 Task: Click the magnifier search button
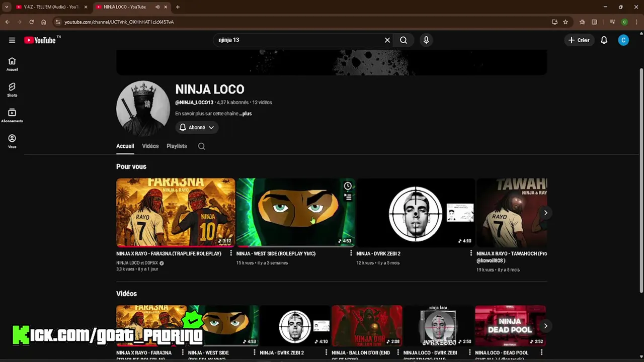click(404, 40)
